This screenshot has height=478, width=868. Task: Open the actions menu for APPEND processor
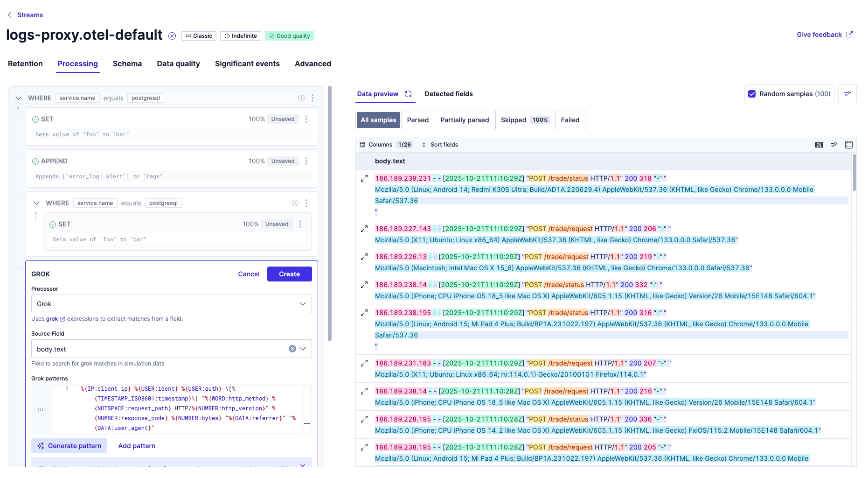point(306,161)
